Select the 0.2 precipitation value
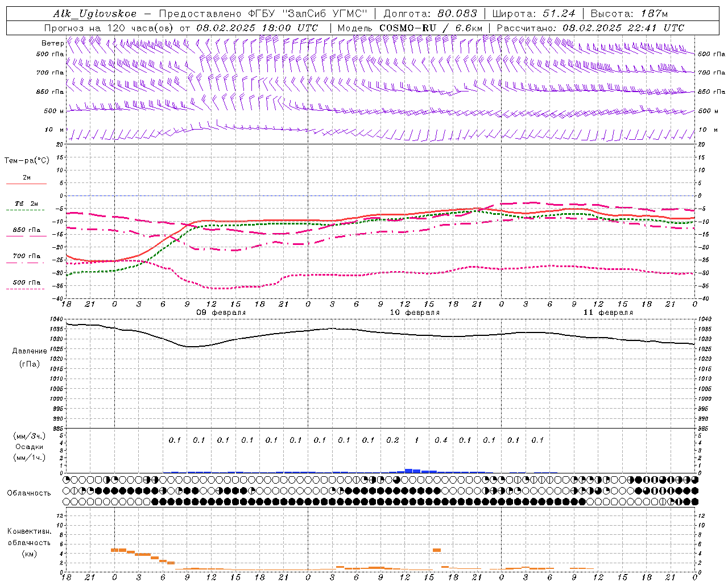 coord(392,440)
